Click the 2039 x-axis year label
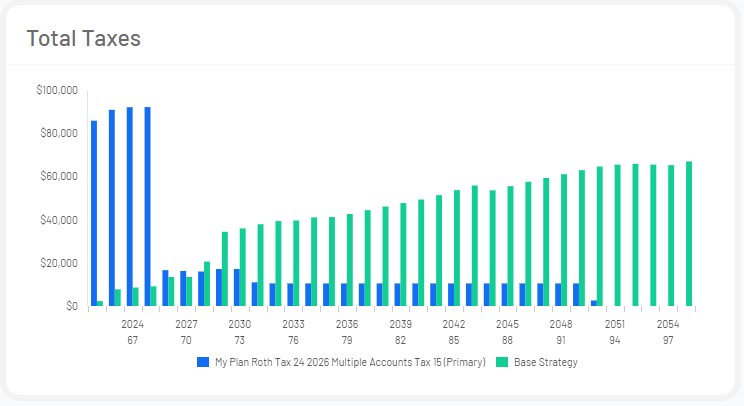Image resolution: width=744 pixels, height=406 pixels. click(x=400, y=325)
